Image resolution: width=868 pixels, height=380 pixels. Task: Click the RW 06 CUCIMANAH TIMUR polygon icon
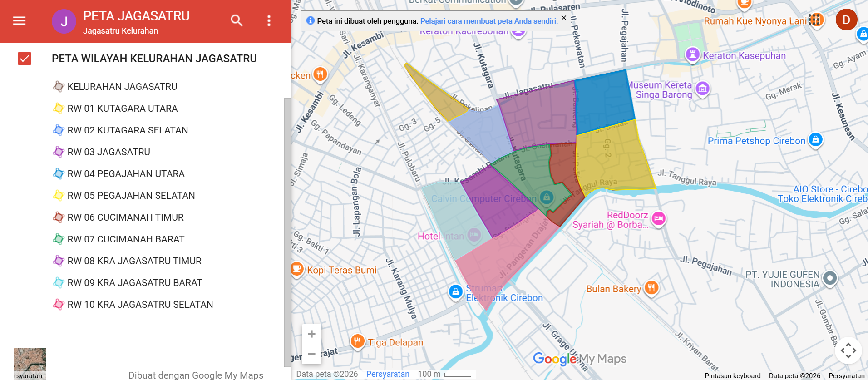coord(59,217)
